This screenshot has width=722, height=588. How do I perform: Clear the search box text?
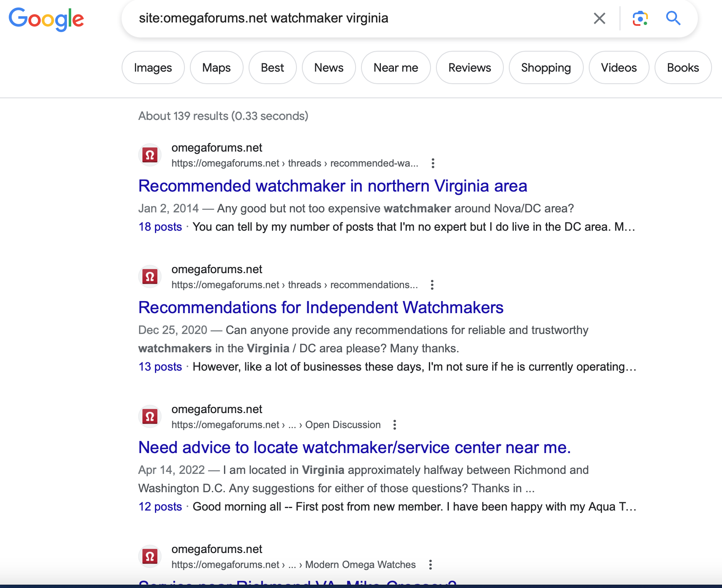(x=599, y=18)
